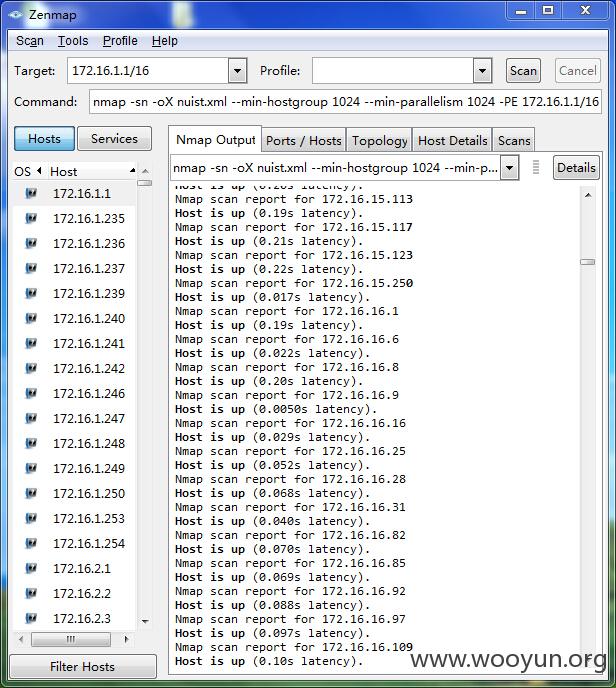Click output line for 172.16.15.250
Image resolution: width=616 pixels, height=688 pixels.
(x=294, y=283)
